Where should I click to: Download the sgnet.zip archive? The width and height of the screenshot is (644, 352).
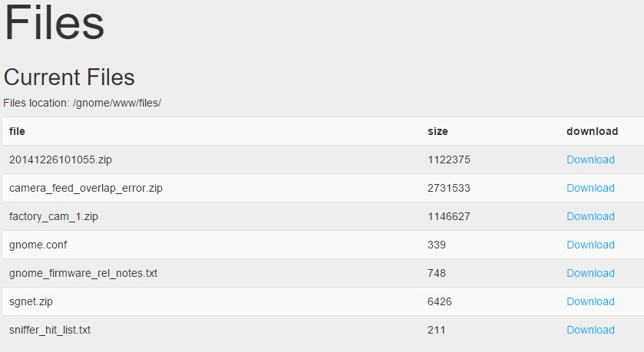click(590, 301)
